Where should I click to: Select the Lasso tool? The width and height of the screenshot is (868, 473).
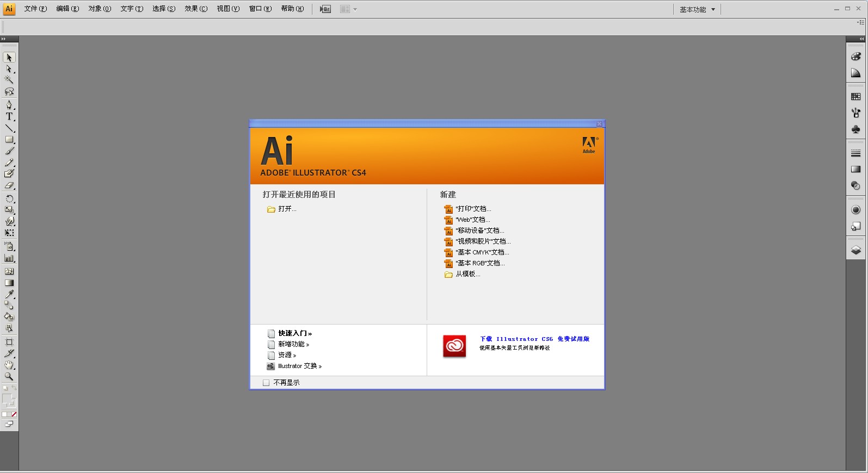point(9,91)
